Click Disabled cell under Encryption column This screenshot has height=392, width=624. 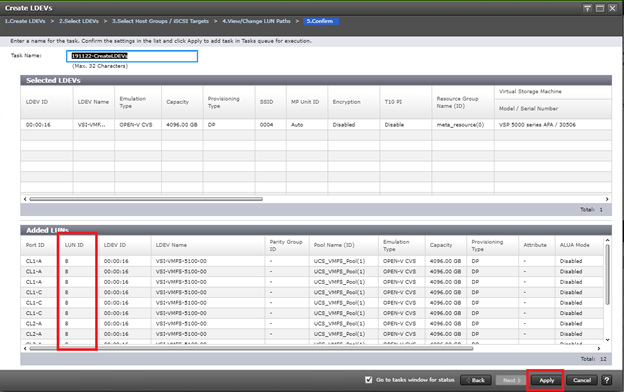click(x=354, y=125)
